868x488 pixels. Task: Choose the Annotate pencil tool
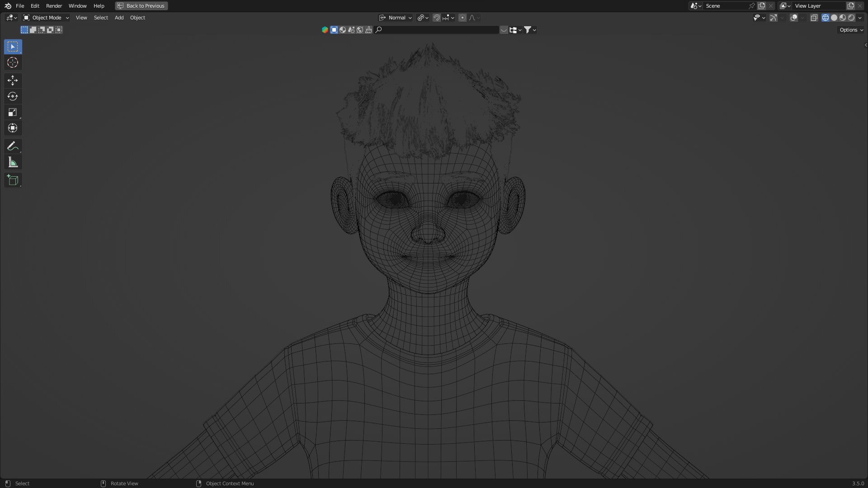coord(13,146)
